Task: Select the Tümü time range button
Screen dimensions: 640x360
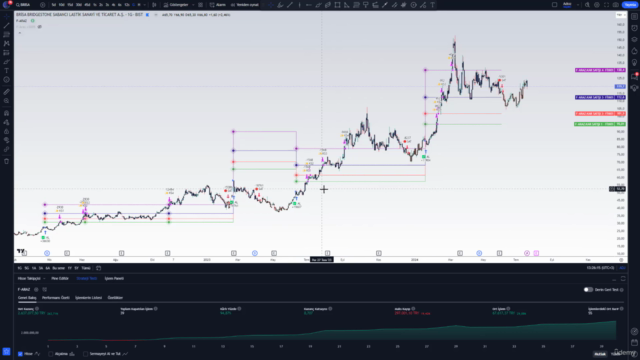Action: point(86,268)
